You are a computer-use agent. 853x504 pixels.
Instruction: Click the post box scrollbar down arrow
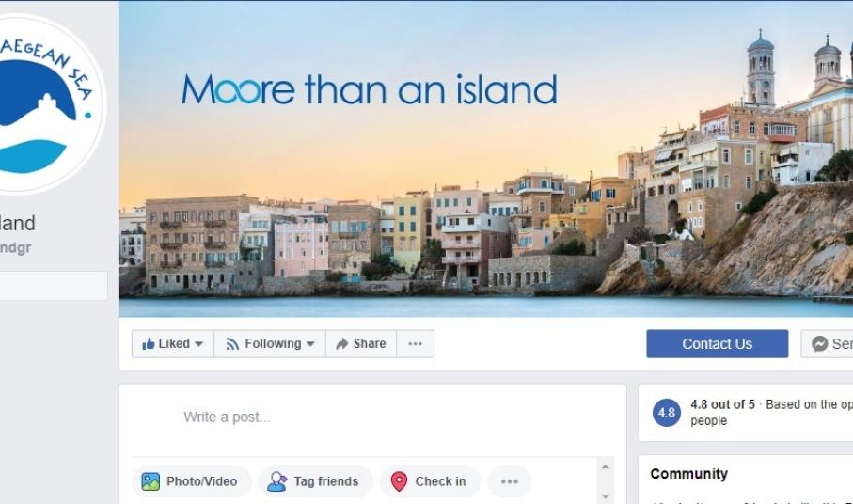pos(606,496)
